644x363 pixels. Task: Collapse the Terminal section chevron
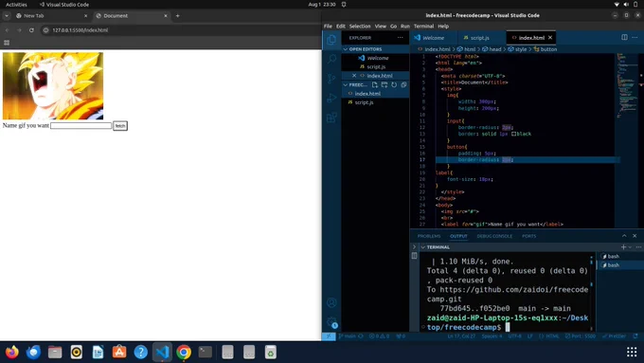click(422, 247)
